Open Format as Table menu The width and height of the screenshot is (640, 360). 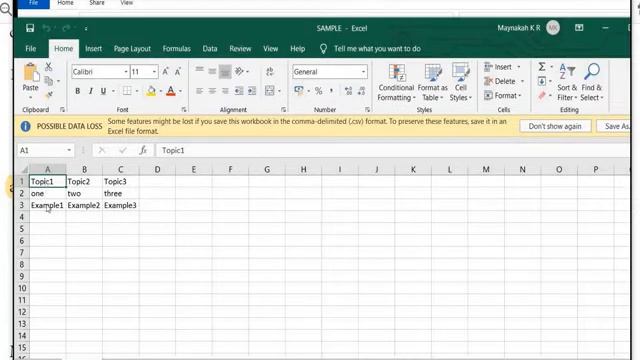pos(433,82)
